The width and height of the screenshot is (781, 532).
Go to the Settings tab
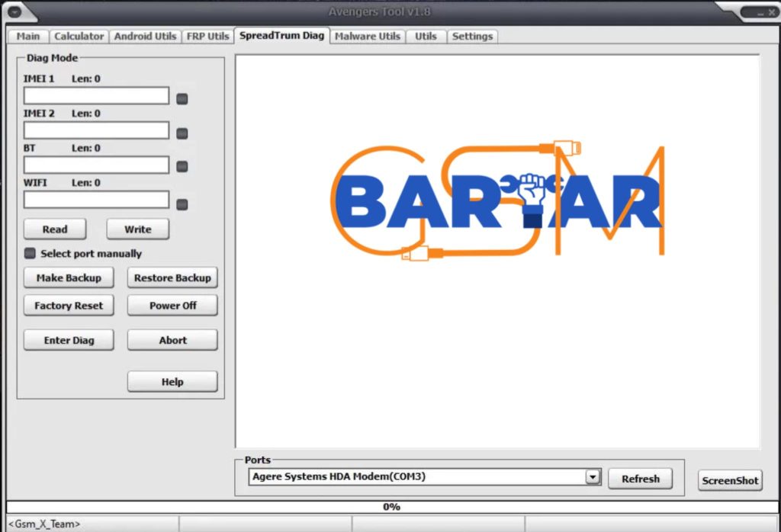[x=472, y=36]
